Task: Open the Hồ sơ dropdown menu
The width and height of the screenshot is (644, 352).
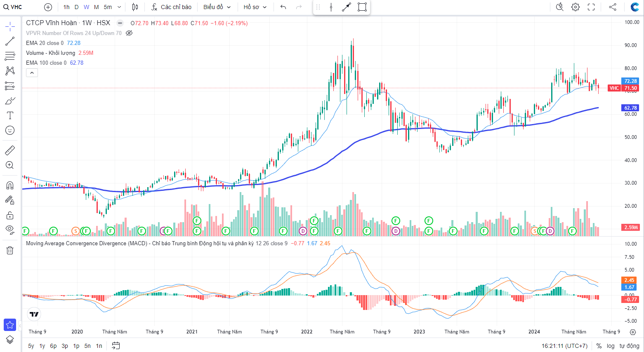Action: click(255, 7)
